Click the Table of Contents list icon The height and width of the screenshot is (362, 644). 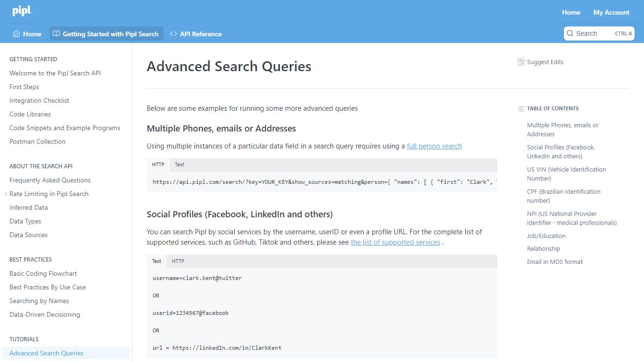(x=521, y=108)
